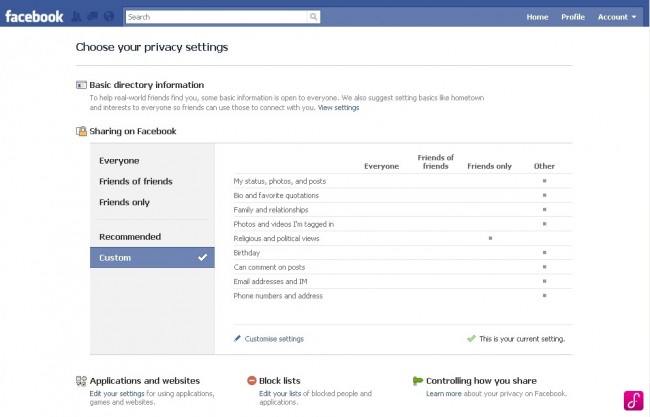Viewport: 650px width, 417px height.
Task: Click Friends only marker for Religious views
Action: pos(490,238)
